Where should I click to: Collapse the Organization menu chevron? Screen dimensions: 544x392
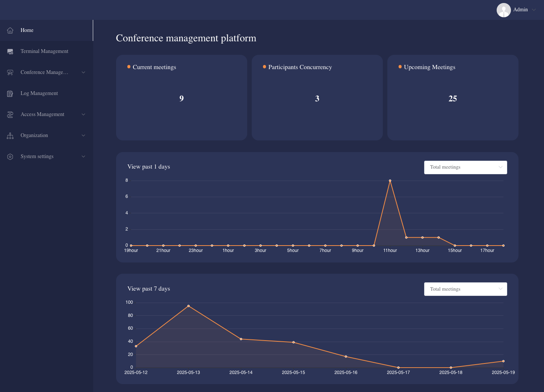coord(83,135)
